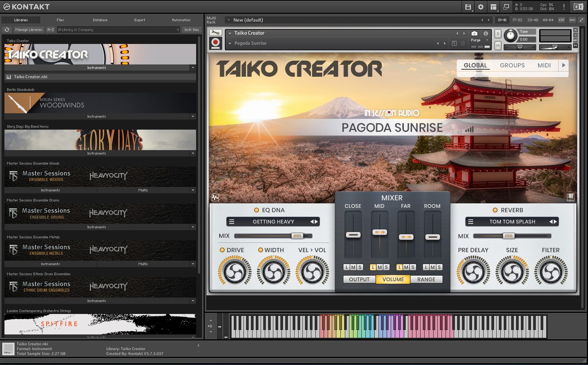This screenshot has height=365, width=588.
Task: Open the Pagoda Sunrise snapshot dropdown
Action: [x=230, y=43]
